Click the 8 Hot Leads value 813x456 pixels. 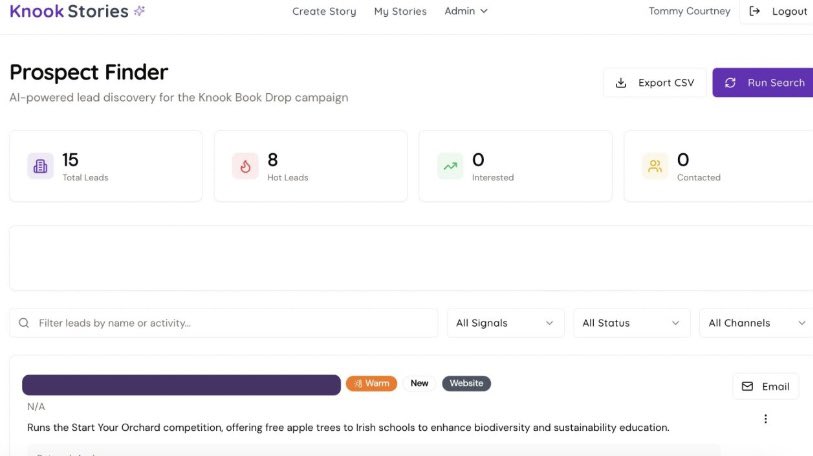[273, 160]
